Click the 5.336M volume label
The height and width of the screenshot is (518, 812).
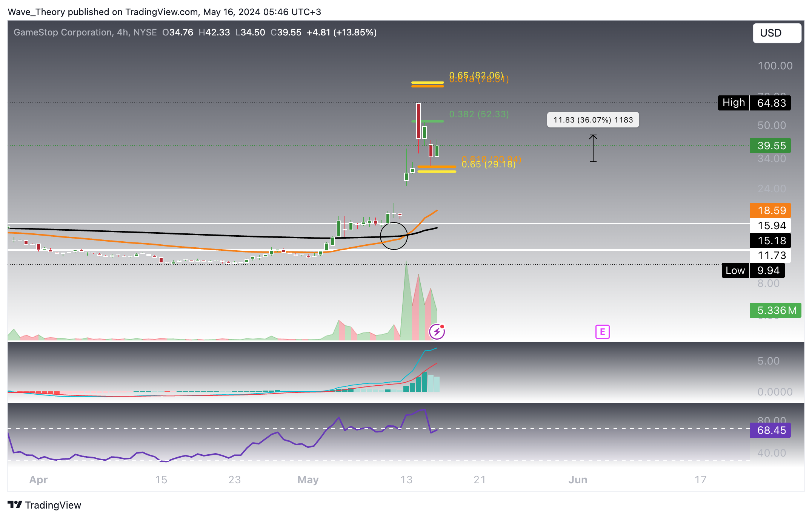[x=775, y=310]
